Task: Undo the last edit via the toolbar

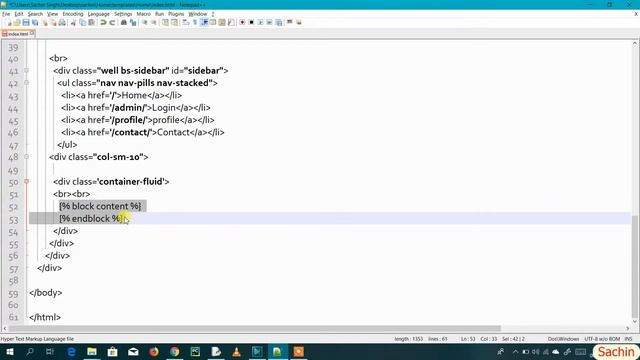Action: (103, 22)
